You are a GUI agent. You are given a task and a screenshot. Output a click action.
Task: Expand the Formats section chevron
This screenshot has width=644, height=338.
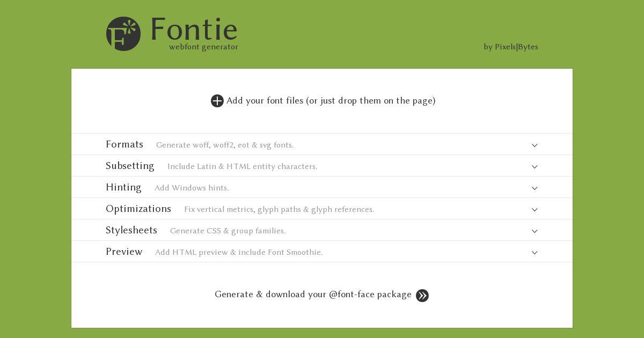point(535,145)
